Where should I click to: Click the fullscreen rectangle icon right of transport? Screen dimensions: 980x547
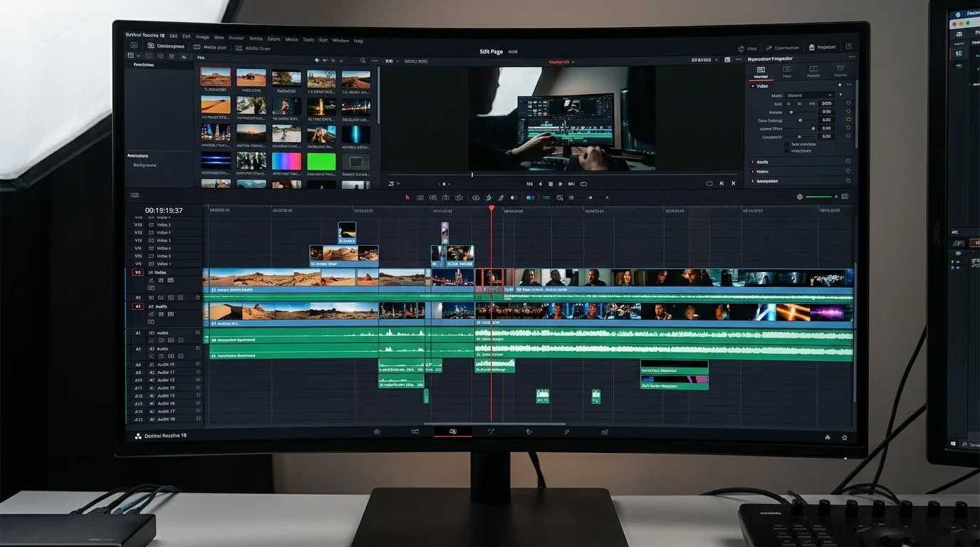pyautogui.click(x=708, y=184)
